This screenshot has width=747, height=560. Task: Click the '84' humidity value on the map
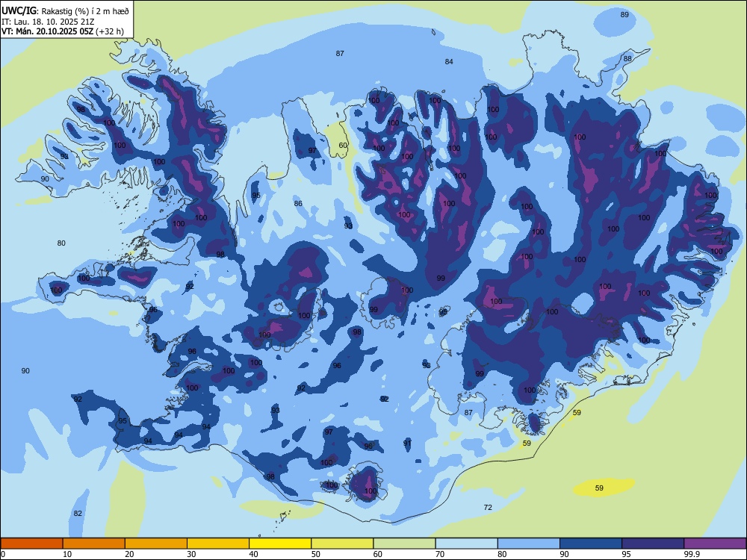449,61
